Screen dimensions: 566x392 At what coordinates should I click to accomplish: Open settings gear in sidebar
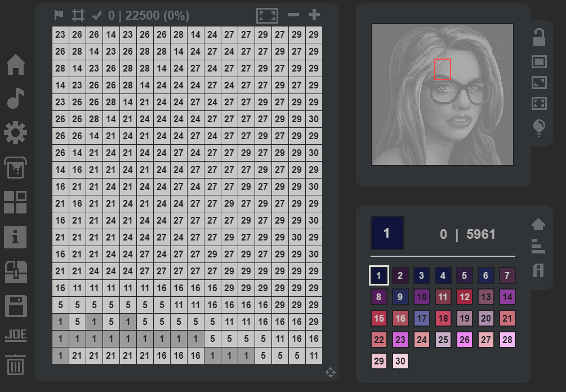16,133
